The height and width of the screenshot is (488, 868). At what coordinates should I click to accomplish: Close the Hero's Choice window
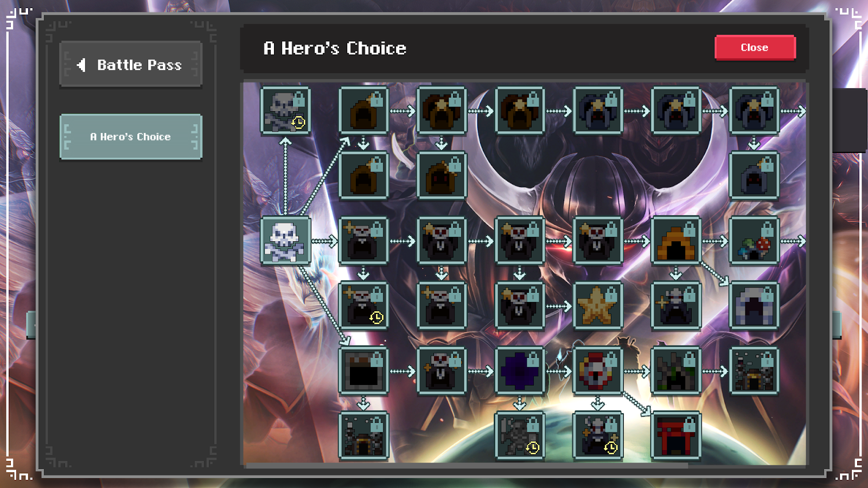point(755,48)
